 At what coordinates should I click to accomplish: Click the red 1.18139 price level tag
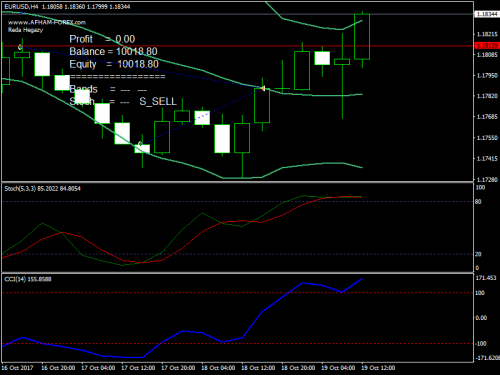click(x=487, y=46)
